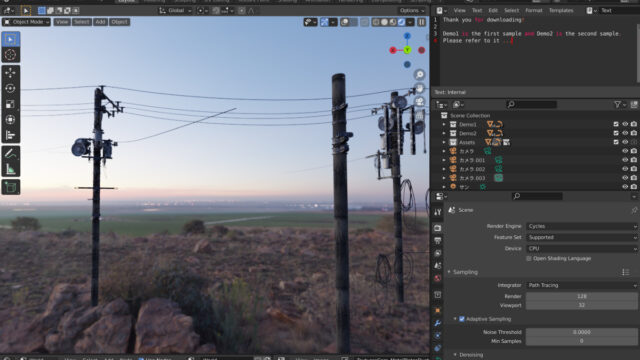Viewport: 640px width, 360px height.
Task: Open the Device CPU dropdown
Action: tap(581, 248)
